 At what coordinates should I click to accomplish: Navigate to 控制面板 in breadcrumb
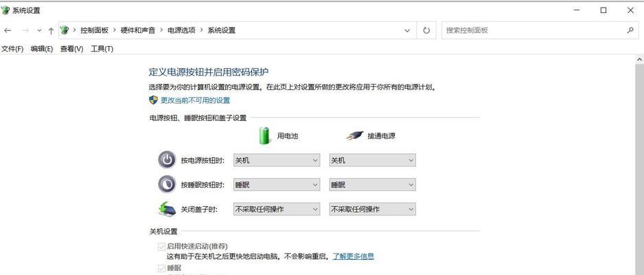point(94,30)
